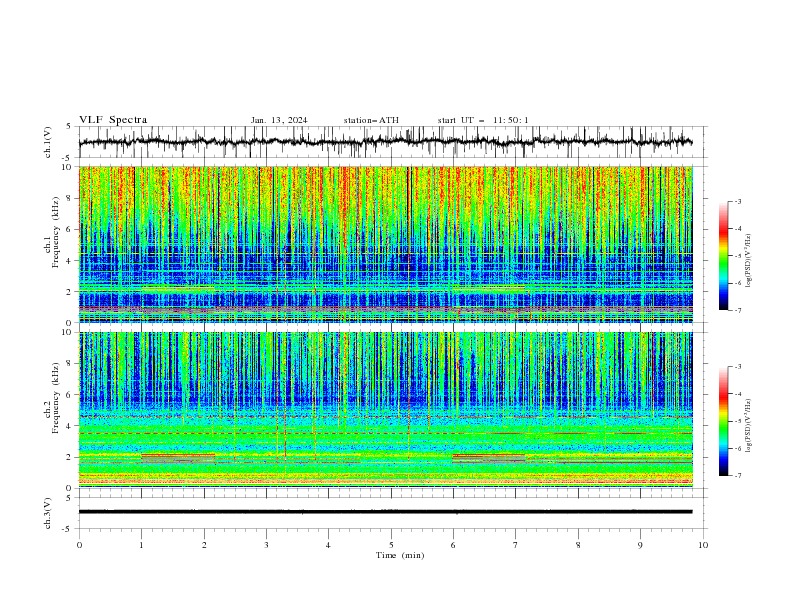Screen dimensions: 792x612
Task: Click the "station=ATH" header label
Action: coord(371,120)
